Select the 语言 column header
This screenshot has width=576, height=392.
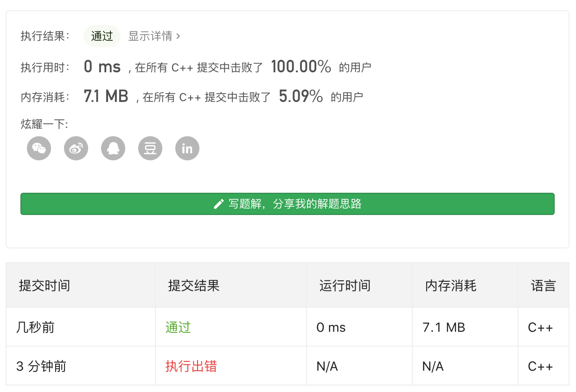point(543,285)
